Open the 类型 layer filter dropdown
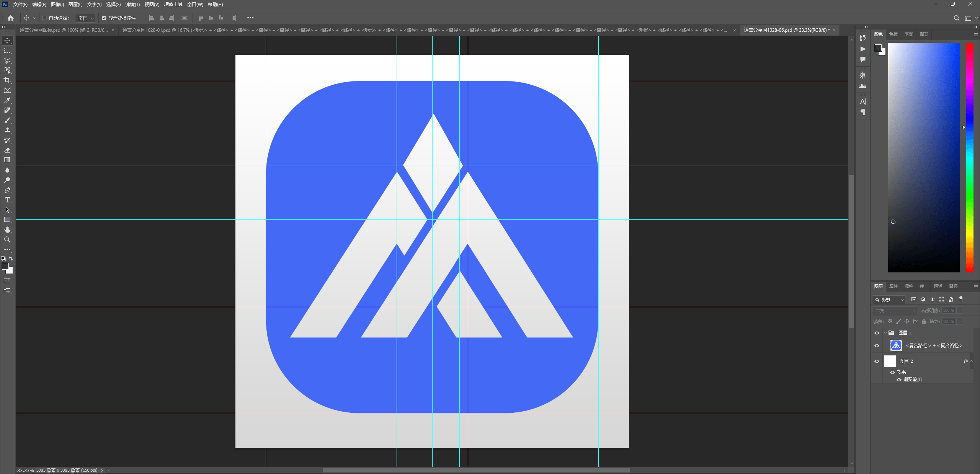This screenshot has width=980, height=474. tap(889, 300)
